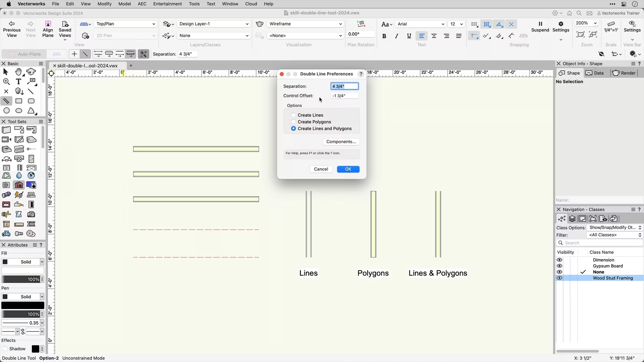The height and width of the screenshot is (362, 644).
Task: Add new document tab plus button
Action: coord(131,66)
